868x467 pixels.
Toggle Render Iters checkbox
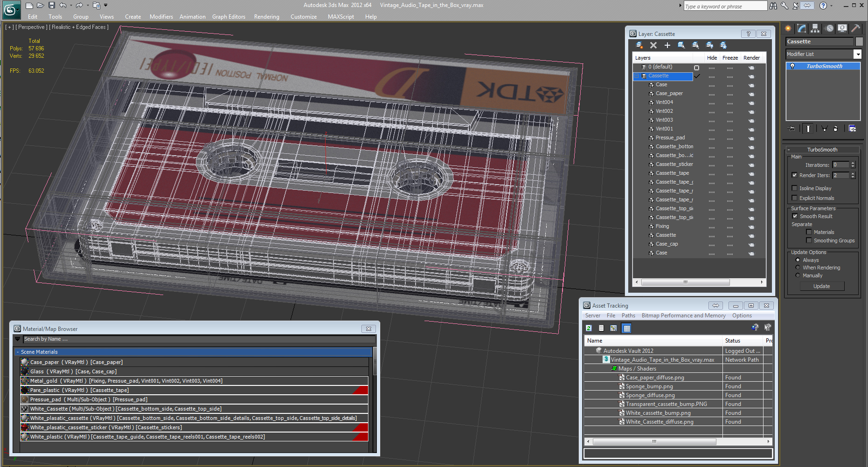pyautogui.click(x=794, y=175)
